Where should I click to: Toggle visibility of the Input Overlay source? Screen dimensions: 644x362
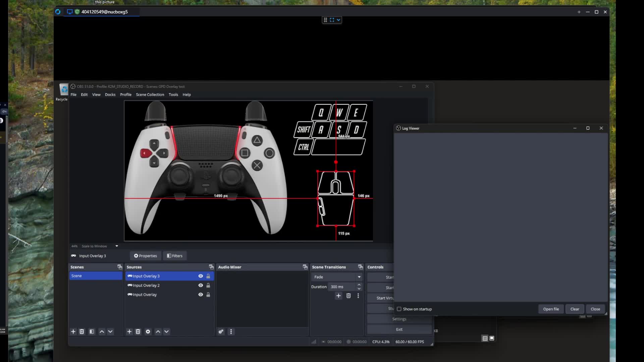pyautogui.click(x=201, y=295)
